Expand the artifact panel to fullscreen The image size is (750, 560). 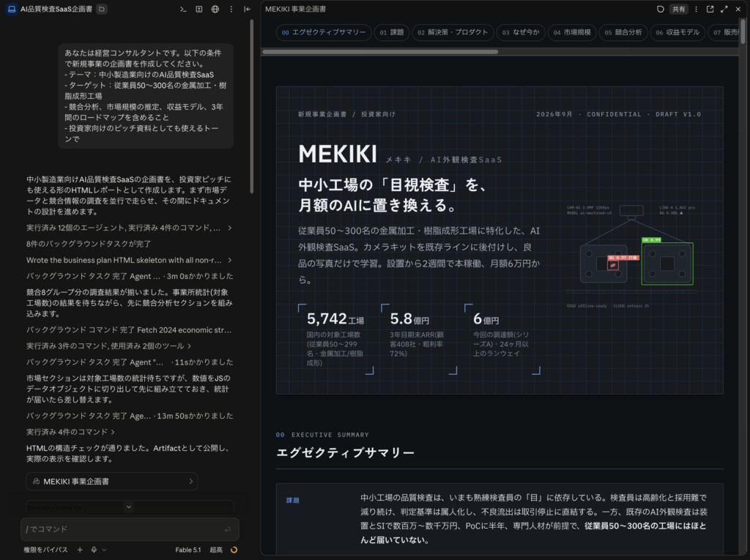(x=724, y=9)
